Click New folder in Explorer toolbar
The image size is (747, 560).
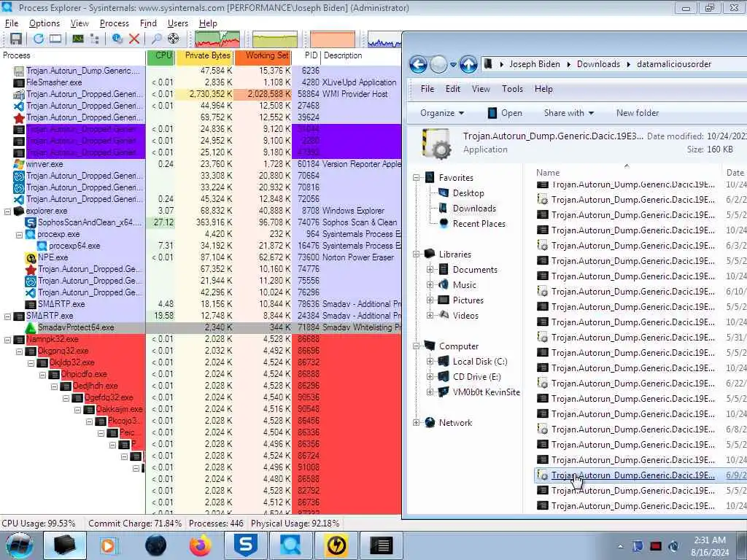[638, 113]
